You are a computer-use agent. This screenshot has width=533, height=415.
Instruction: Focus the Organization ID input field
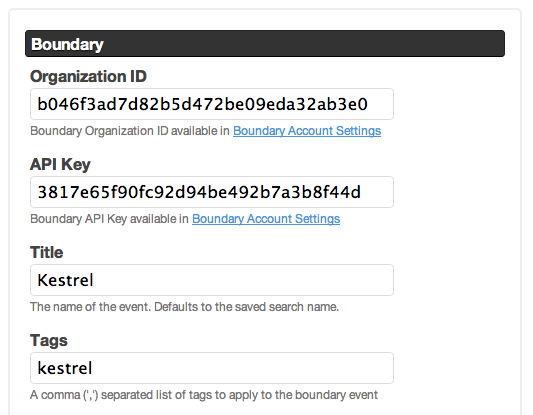pyautogui.click(x=212, y=104)
